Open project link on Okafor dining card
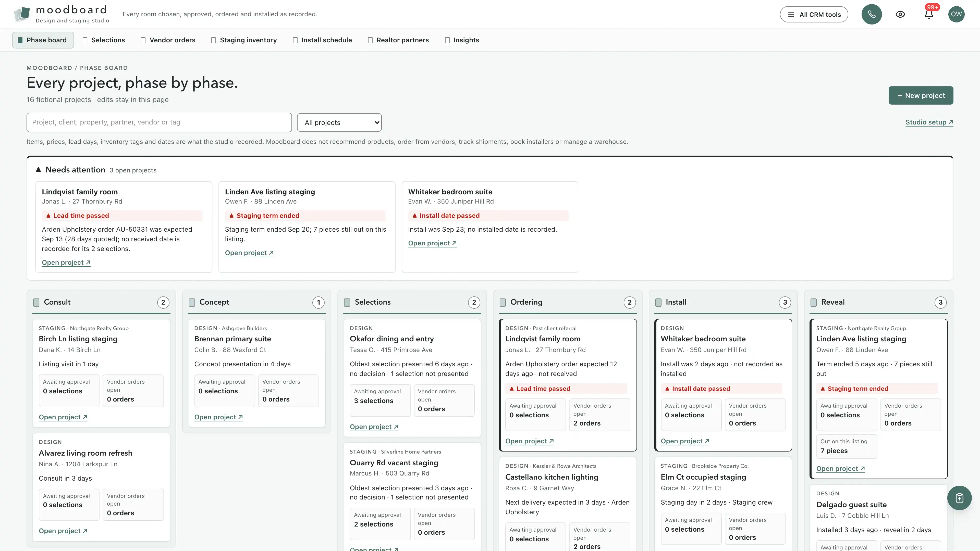Screen dimensions: 980x551 coord(374,427)
